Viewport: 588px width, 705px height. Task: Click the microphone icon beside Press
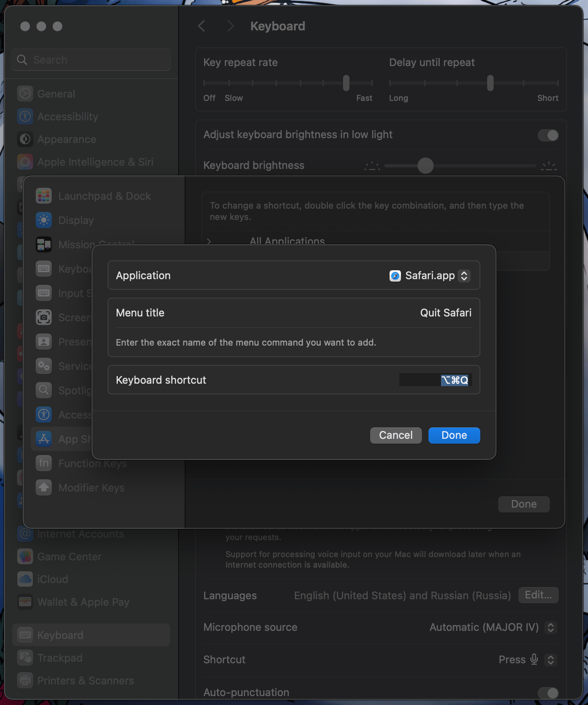point(534,660)
